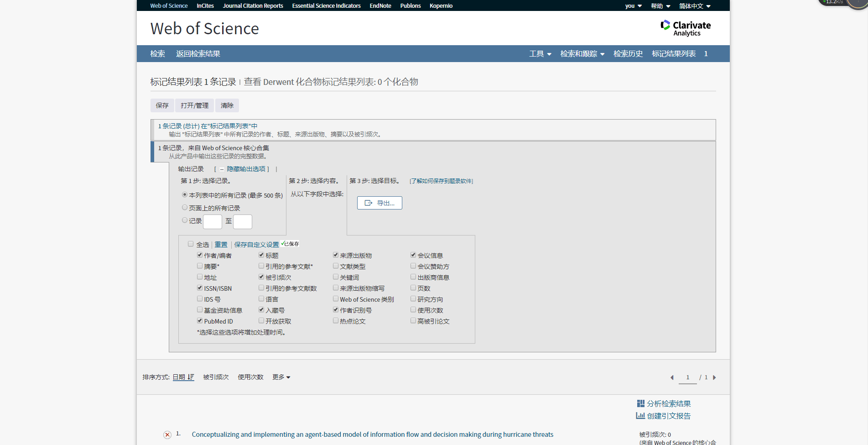The width and height of the screenshot is (868, 445).
Task: Expand the 更多 sort options dropdown
Action: tap(281, 377)
